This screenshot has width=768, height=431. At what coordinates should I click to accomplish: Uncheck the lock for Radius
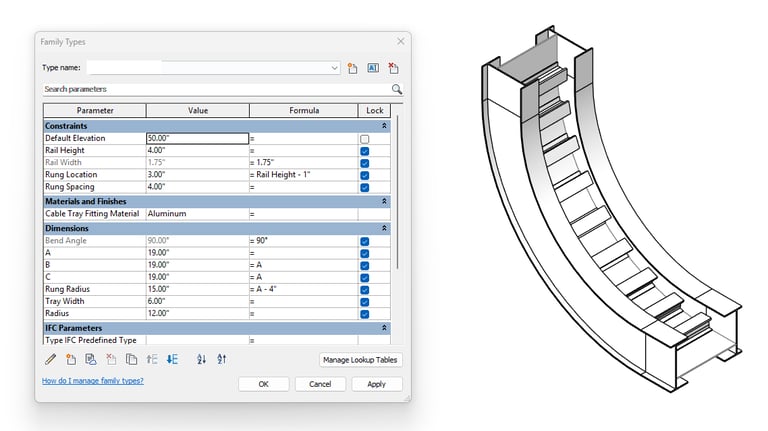[365, 314]
